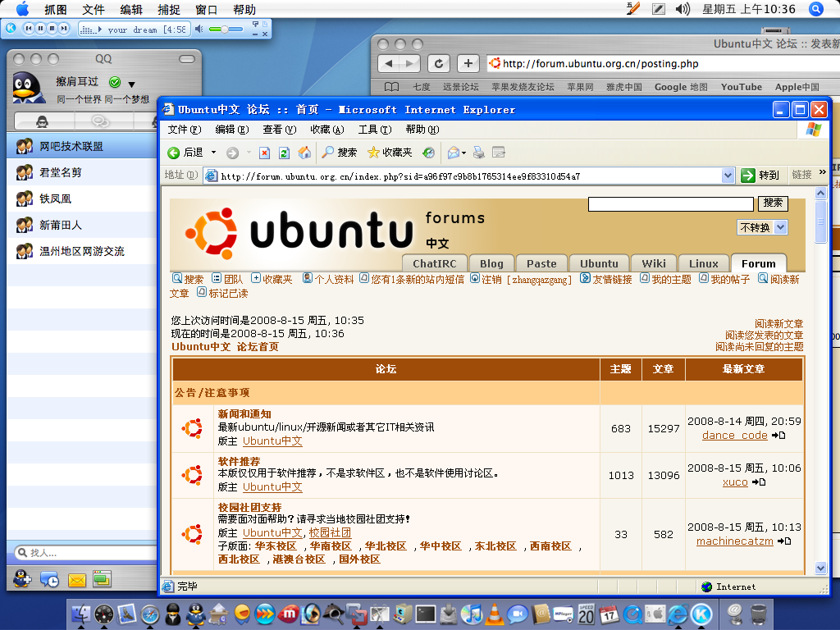Click the Edit page icon in IE toolbar
The height and width of the screenshot is (630, 840).
pyautogui.click(x=499, y=153)
